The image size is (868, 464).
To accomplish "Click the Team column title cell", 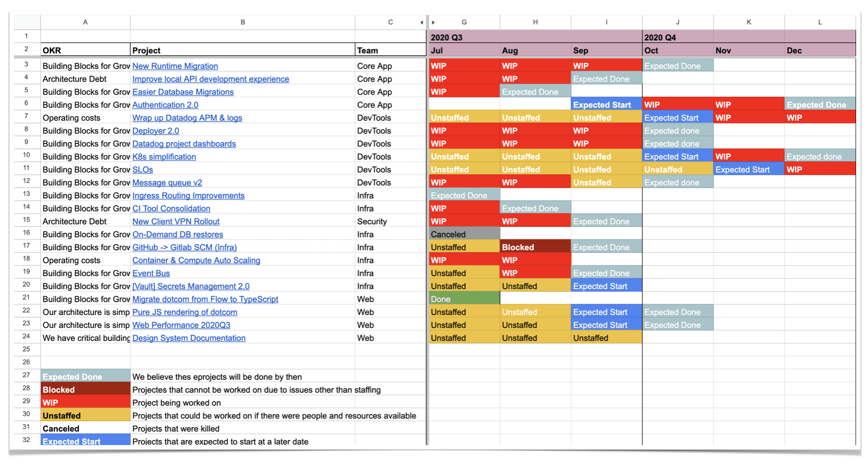I will pyautogui.click(x=390, y=50).
